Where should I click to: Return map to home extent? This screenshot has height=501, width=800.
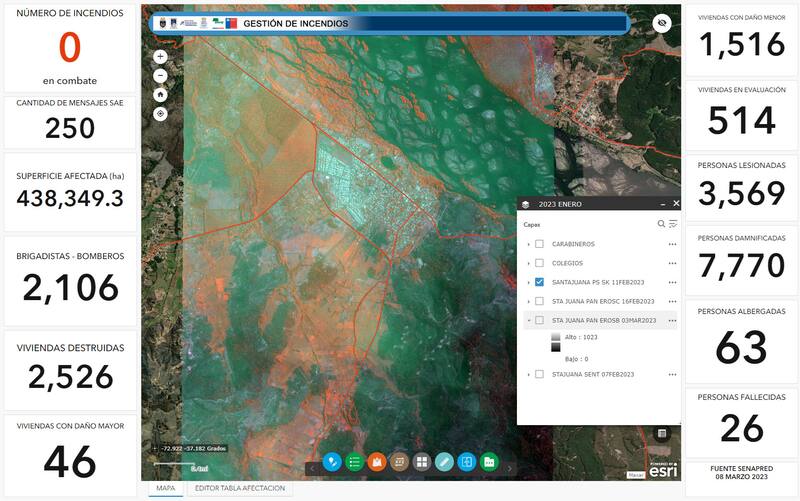[x=160, y=94]
